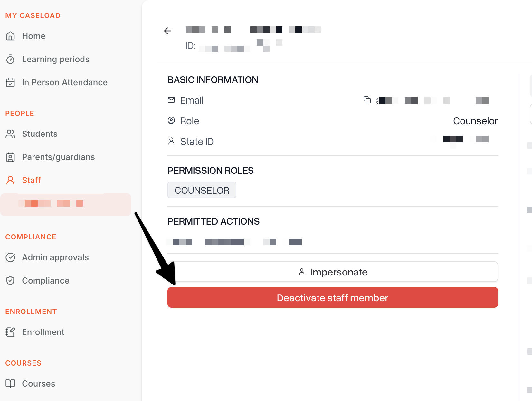Click the In Person Attendance calendar icon
532x401 pixels.
point(10,82)
